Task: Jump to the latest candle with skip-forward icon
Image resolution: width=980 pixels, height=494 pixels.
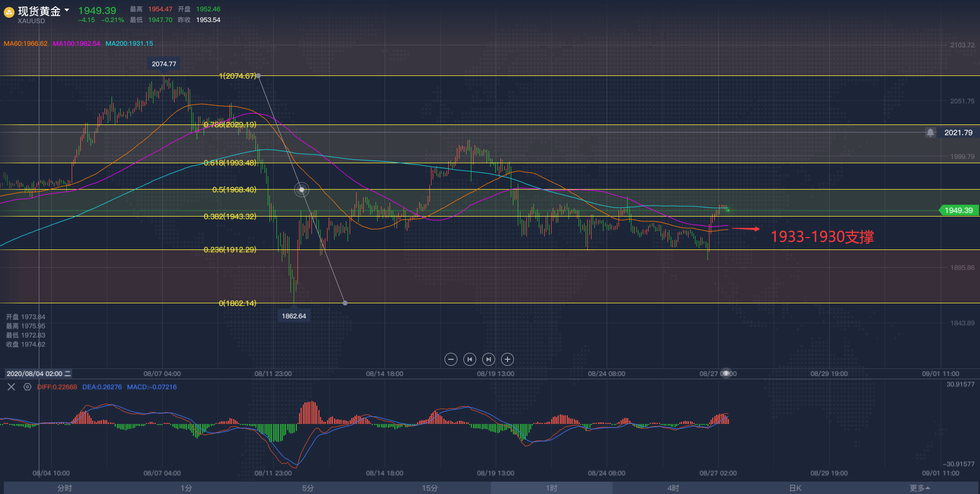Action: click(489, 359)
